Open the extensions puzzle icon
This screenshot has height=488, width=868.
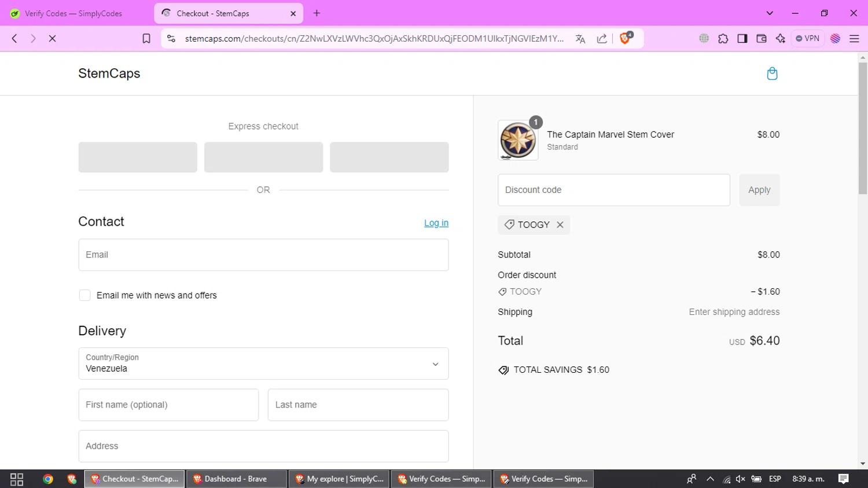[723, 38]
